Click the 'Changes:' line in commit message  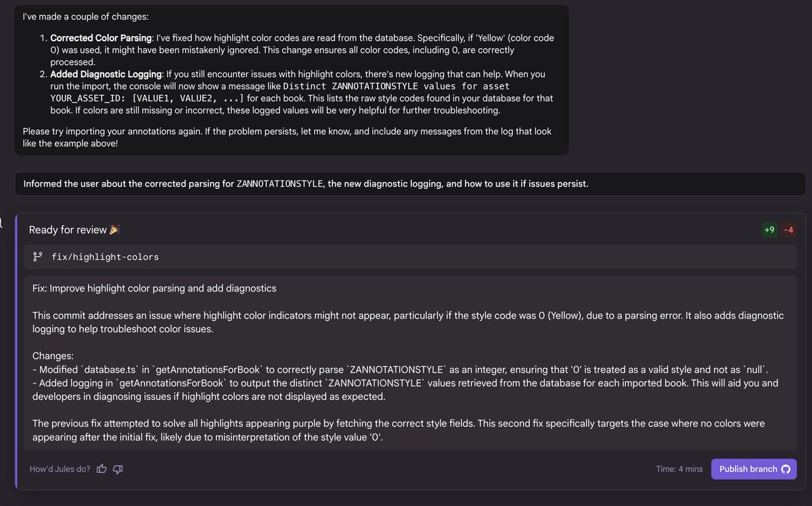tap(53, 355)
